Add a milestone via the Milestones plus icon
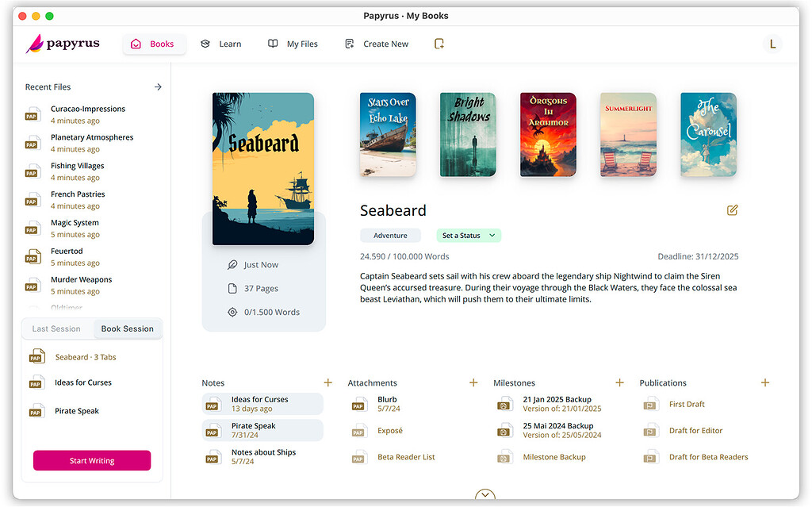The width and height of the screenshot is (812, 507). (619, 382)
